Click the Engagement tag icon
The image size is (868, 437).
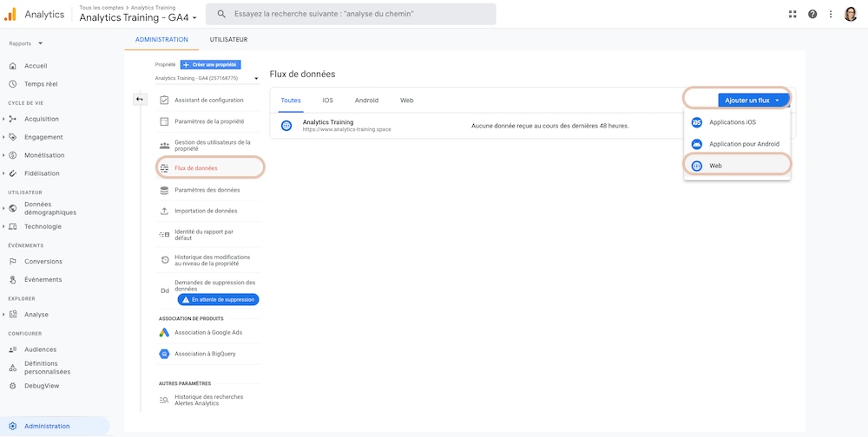click(13, 137)
